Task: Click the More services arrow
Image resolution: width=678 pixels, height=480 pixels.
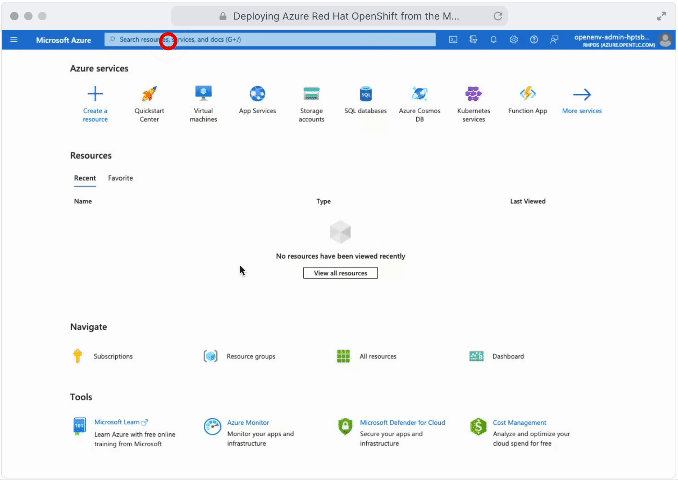Action: [x=581, y=95]
